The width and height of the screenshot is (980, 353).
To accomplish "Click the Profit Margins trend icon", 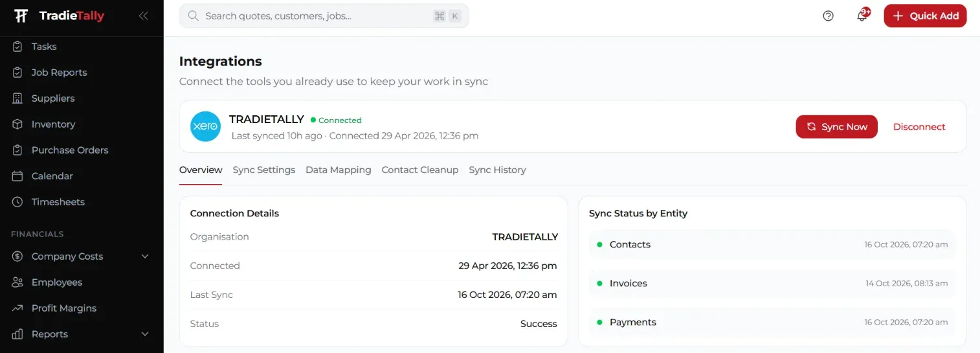I will tap(18, 308).
